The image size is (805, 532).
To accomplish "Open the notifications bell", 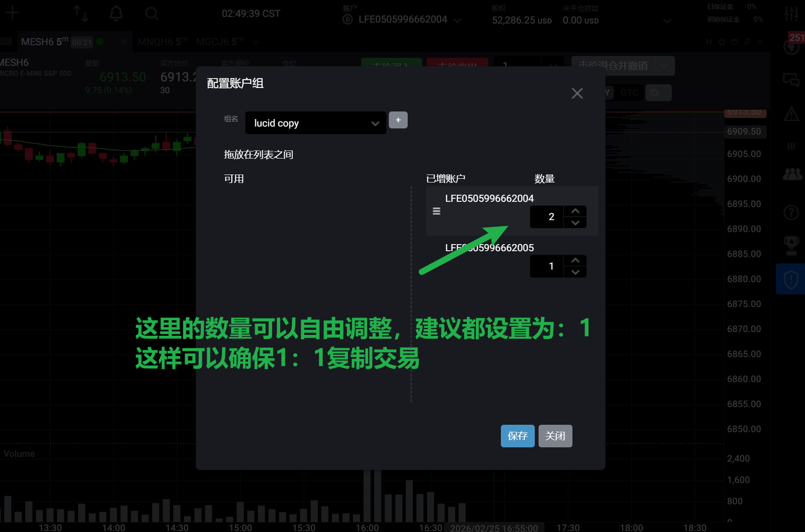I will pyautogui.click(x=116, y=13).
